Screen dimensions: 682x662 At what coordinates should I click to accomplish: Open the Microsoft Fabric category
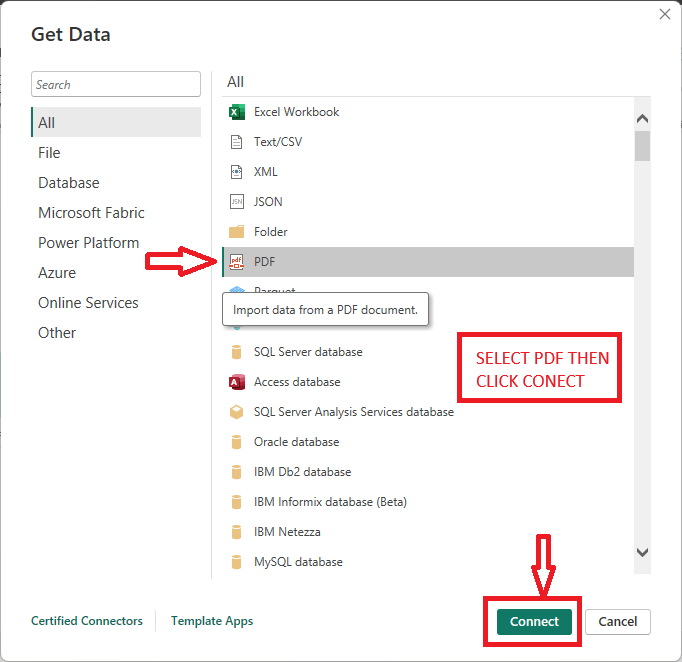click(x=91, y=213)
